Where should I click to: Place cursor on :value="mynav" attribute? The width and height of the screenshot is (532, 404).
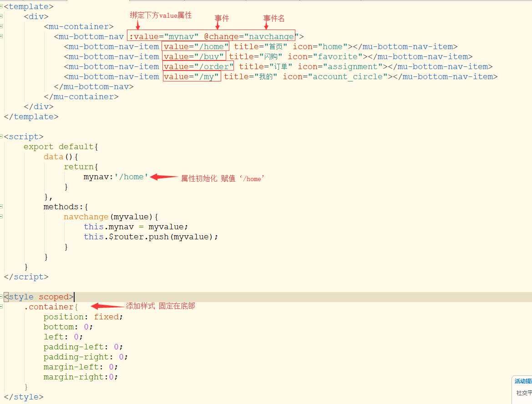point(163,36)
